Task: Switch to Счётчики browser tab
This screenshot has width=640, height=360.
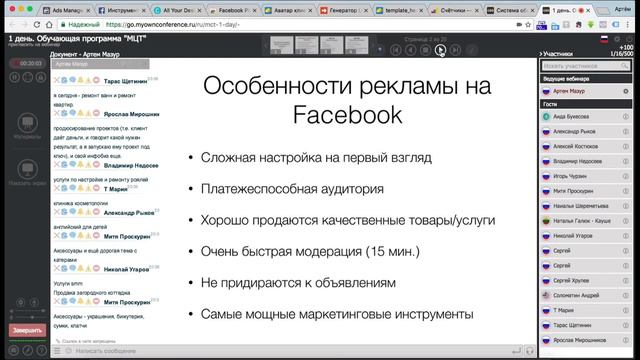Action: click(x=455, y=10)
